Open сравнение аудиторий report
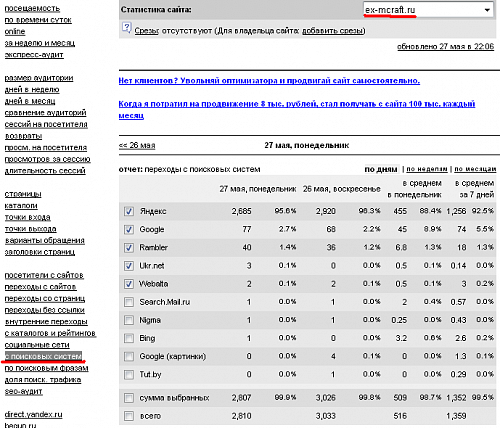Screen dimensions: 500x428 pyautogui.click(x=45, y=113)
